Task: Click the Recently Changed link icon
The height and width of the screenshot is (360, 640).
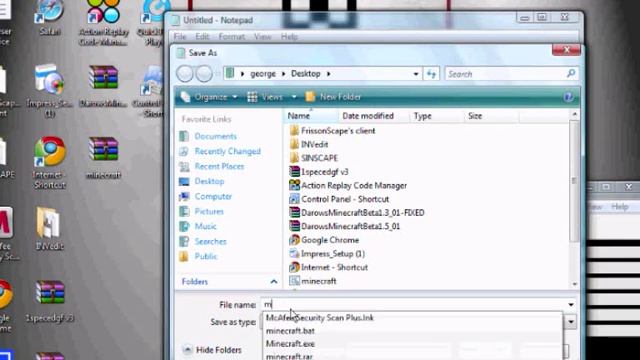Action: (x=184, y=151)
